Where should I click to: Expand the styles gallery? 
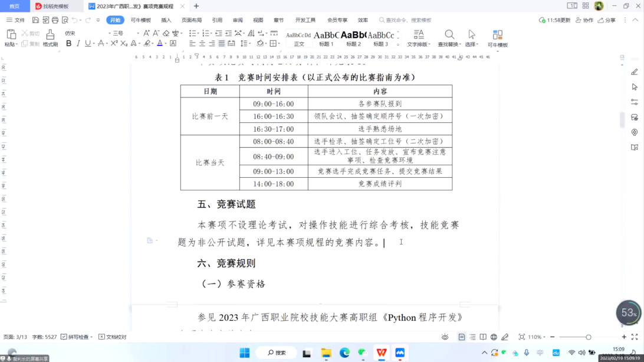pos(397,44)
